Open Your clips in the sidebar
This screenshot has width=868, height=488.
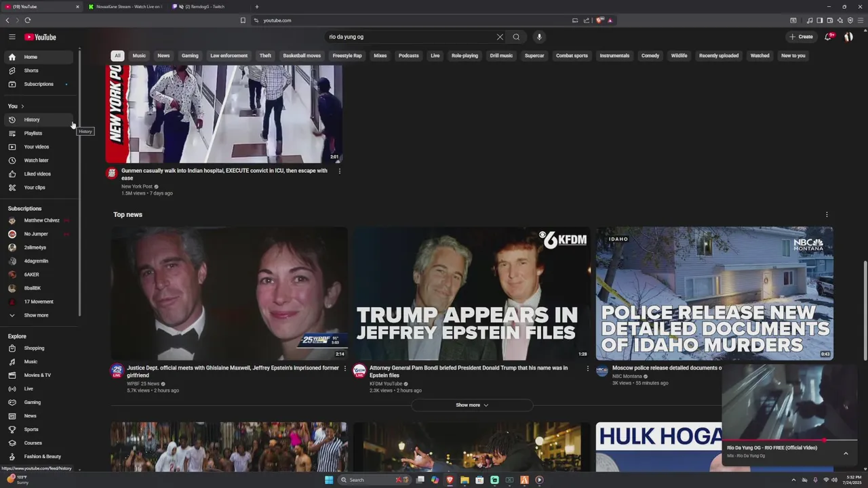click(x=39, y=188)
